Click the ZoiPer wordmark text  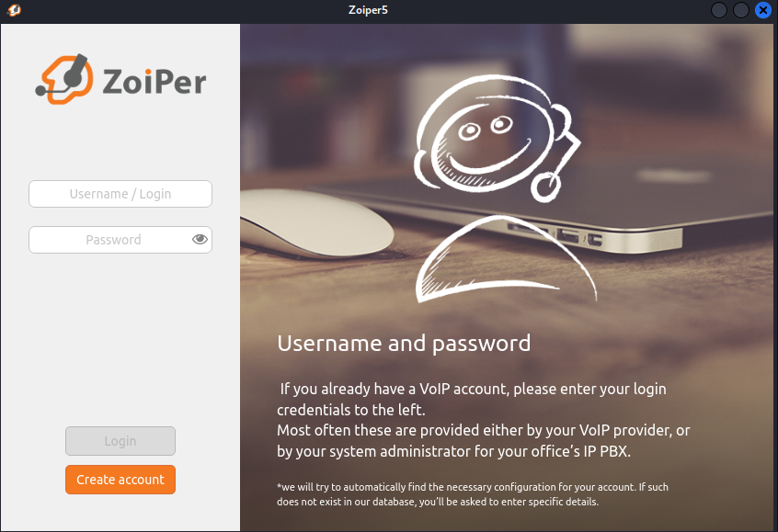(x=154, y=81)
